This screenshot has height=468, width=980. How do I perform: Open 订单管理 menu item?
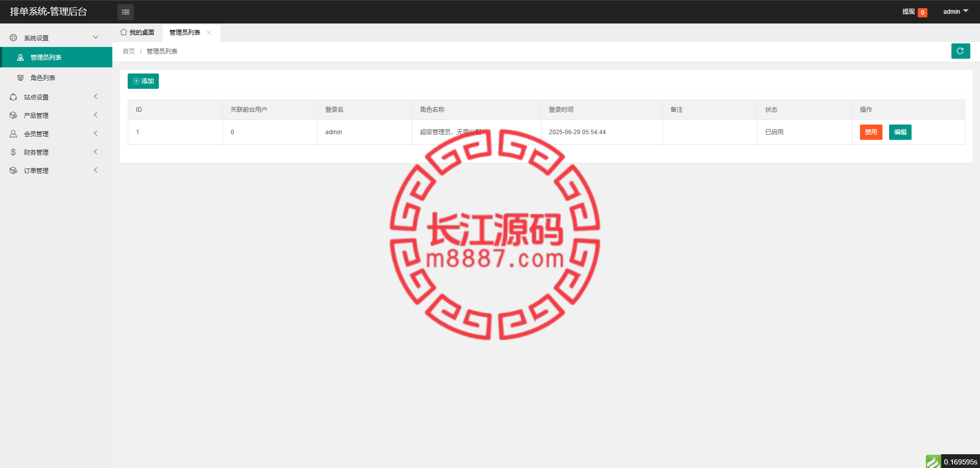click(x=56, y=170)
